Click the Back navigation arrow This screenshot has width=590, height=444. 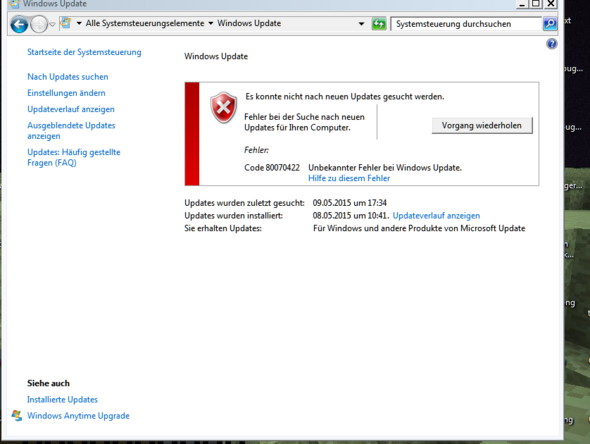coord(19,24)
